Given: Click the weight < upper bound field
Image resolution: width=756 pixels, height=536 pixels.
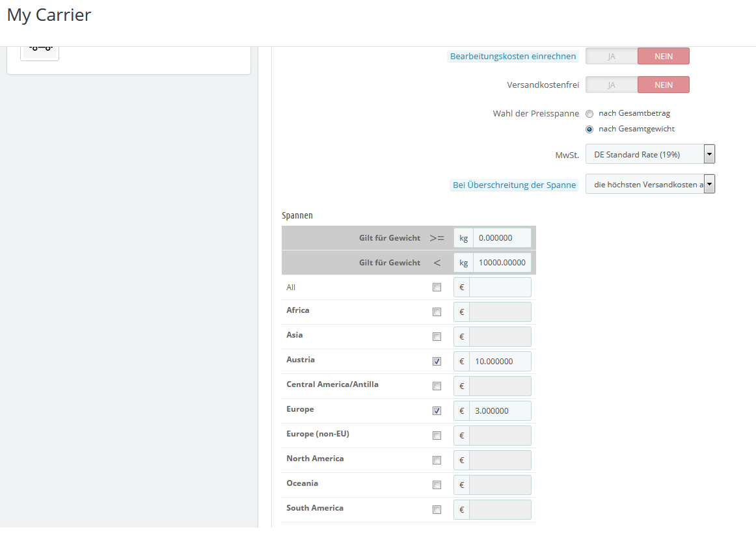Looking at the screenshot, I should click(502, 263).
